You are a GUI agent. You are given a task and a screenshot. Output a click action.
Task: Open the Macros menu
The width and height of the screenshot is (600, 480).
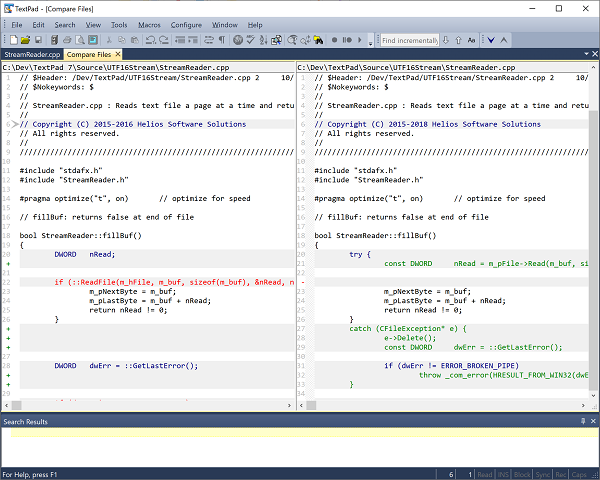[150, 24]
